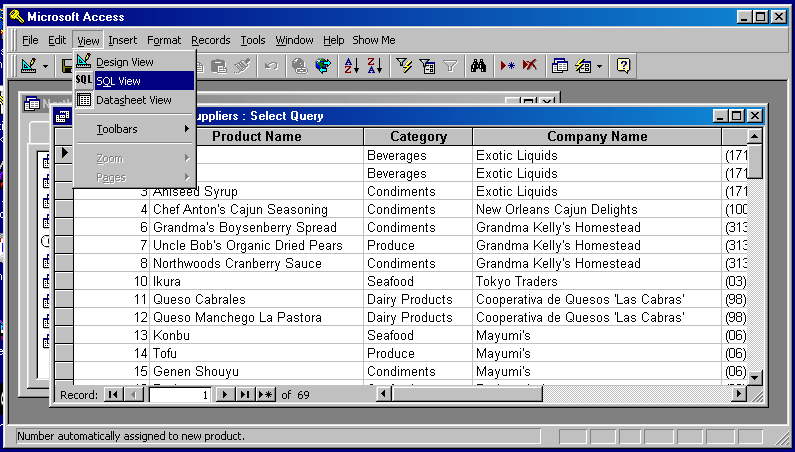This screenshot has width=795, height=452.
Task: Click the Find binoculars icon
Action: [x=478, y=66]
